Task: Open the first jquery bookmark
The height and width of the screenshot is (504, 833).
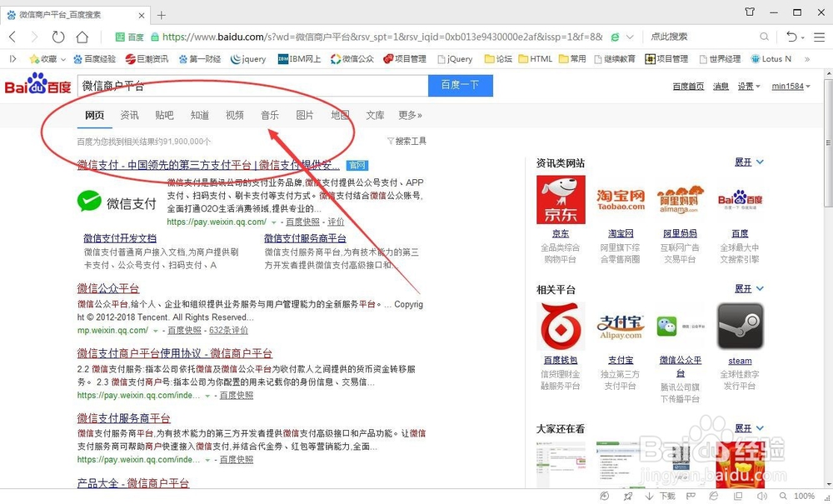Action: 248,59
